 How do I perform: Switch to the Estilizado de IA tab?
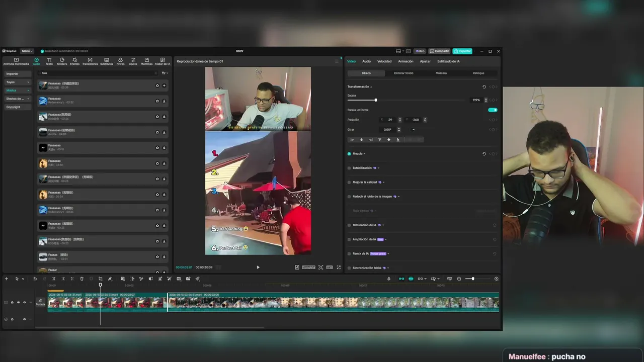tap(448, 61)
